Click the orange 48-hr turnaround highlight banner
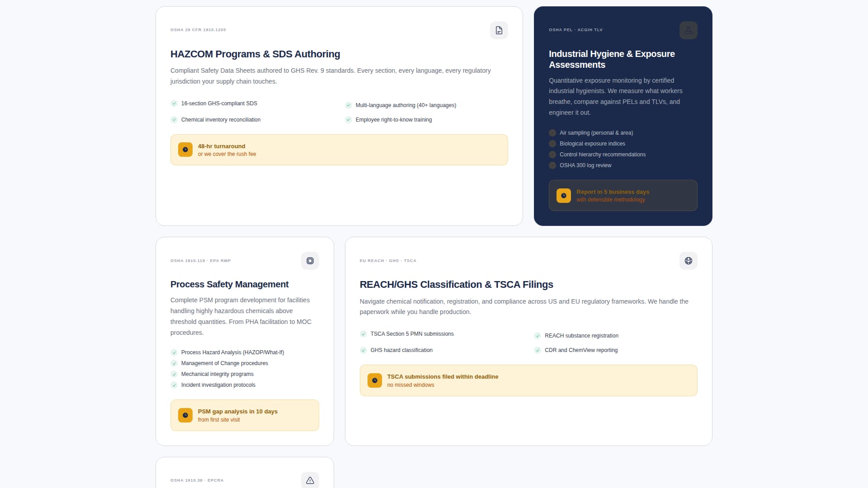 [339, 150]
